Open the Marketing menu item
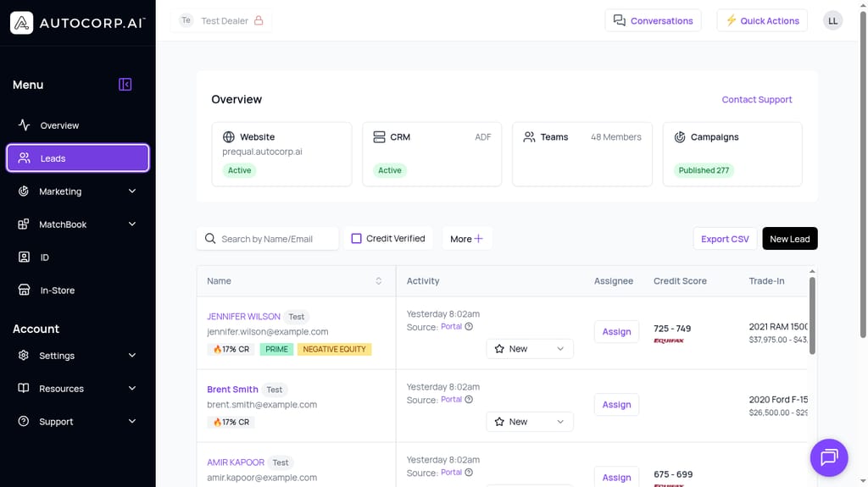 point(77,191)
